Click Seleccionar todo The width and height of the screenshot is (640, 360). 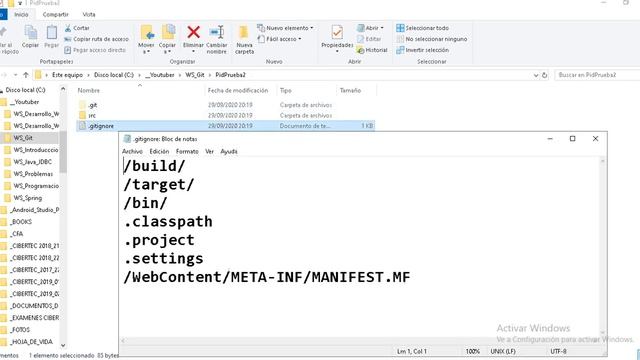pos(422,28)
